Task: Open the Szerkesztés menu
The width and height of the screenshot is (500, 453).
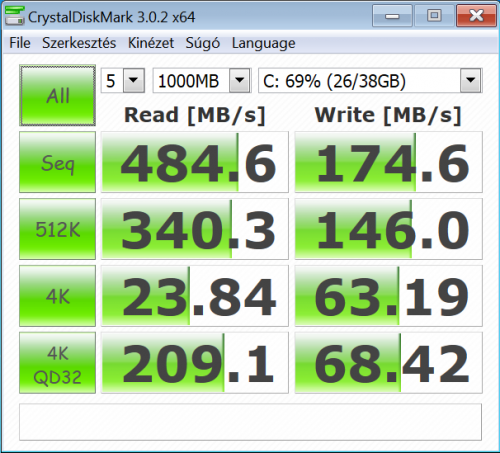Action: pyautogui.click(x=79, y=43)
